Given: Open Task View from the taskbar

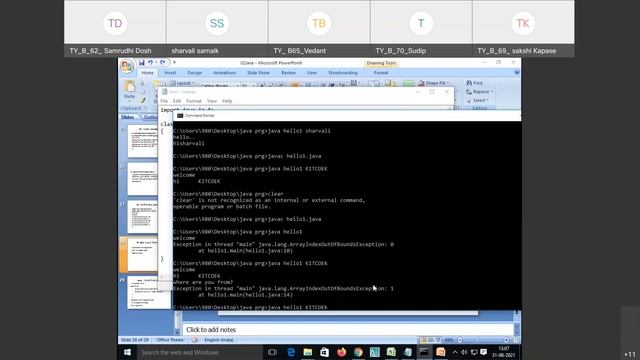Looking at the screenshot, I should [273, 352].
